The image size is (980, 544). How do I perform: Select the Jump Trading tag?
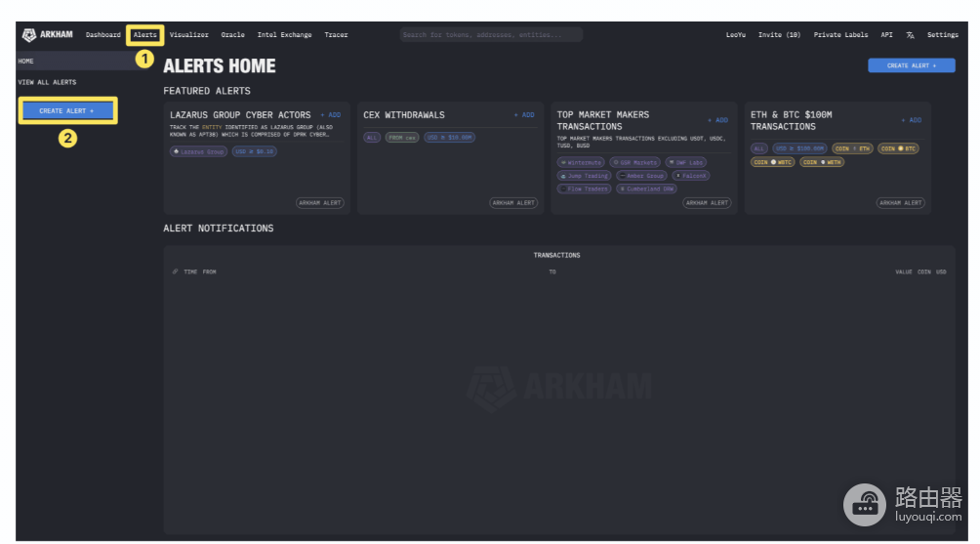click(x=584, y=176)
